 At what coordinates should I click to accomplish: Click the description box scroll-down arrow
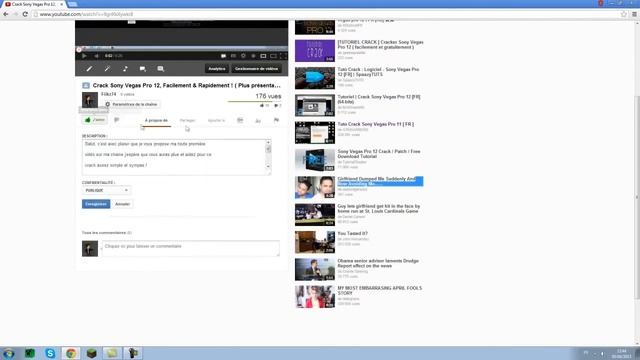(268, 167)
